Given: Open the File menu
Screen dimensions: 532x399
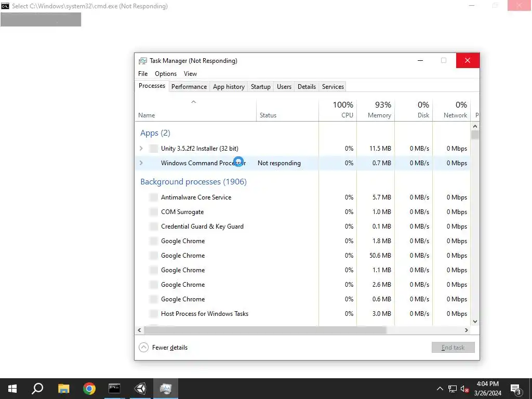Looking at the screenshot, I should (x=143, y=74).
